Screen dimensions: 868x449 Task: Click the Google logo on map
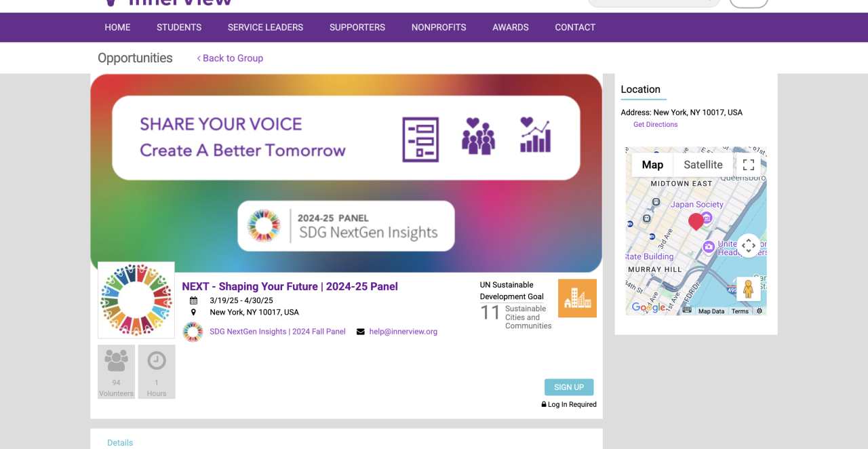click(x=649, y=307)
